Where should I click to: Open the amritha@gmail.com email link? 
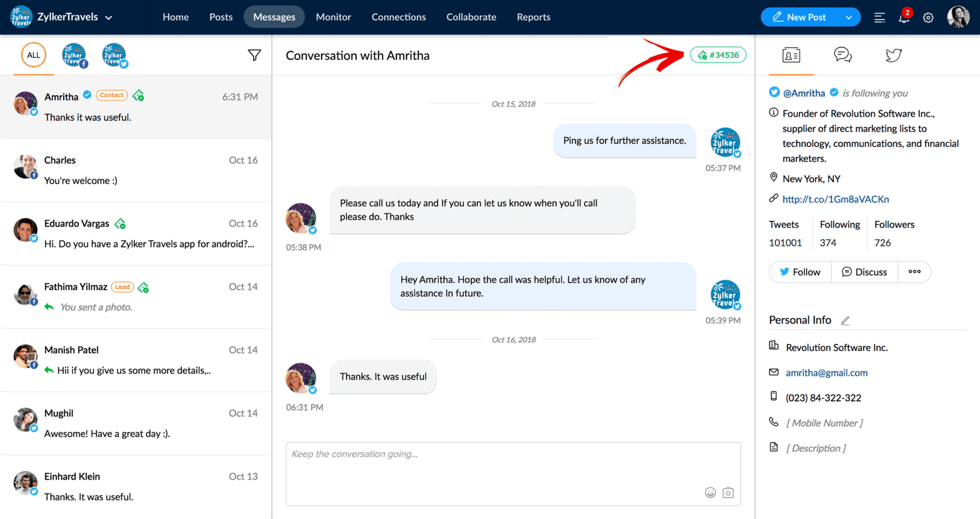point(826,373)
